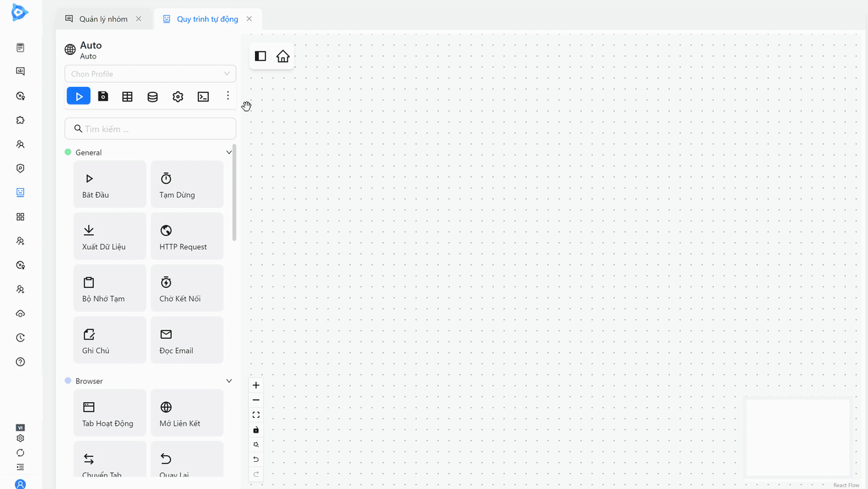The width and height of the screenshot is (868, 489).
Task: Open the terminal console icon
Action: 203,96
